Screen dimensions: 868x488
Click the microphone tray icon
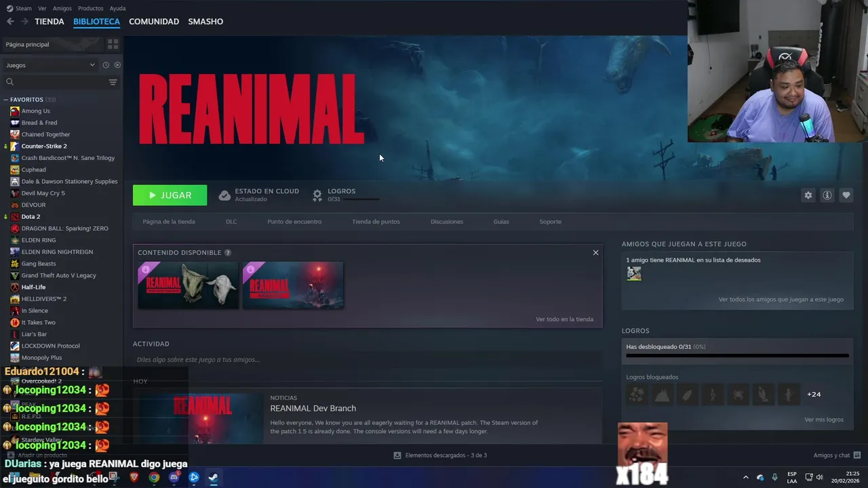[x=774, y=477]
